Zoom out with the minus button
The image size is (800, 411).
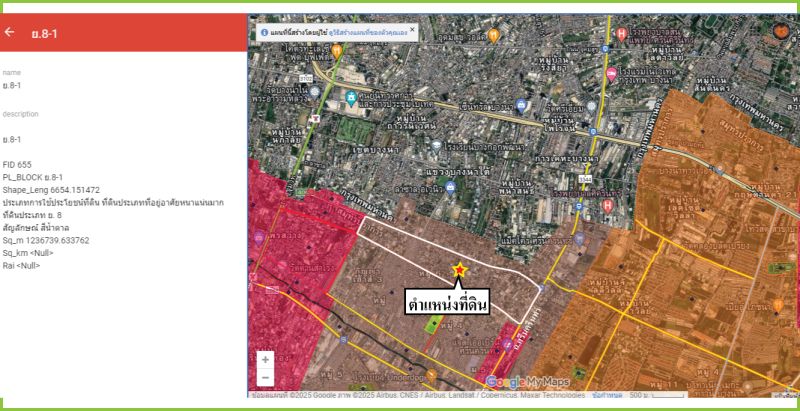click(x=265, y=377)
